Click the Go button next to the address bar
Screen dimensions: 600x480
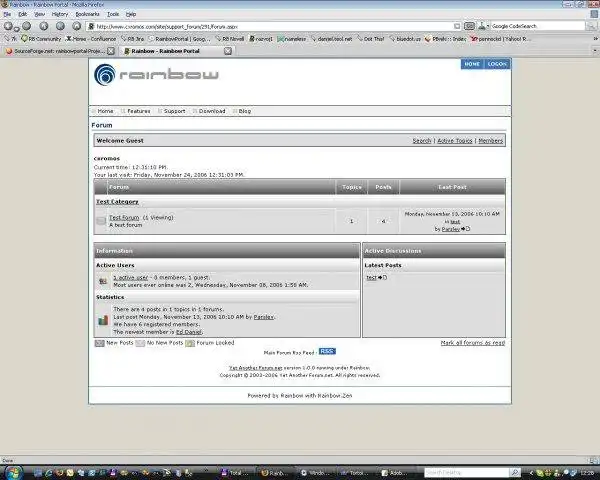[469, 26]
